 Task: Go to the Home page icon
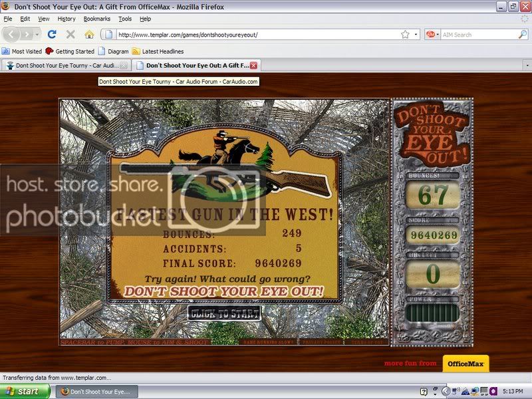click(89, 35)
